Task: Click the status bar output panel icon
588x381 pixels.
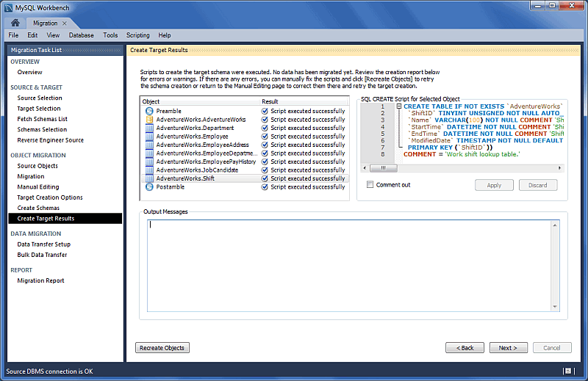Action: pyautogui.click(x=567, y=371)
